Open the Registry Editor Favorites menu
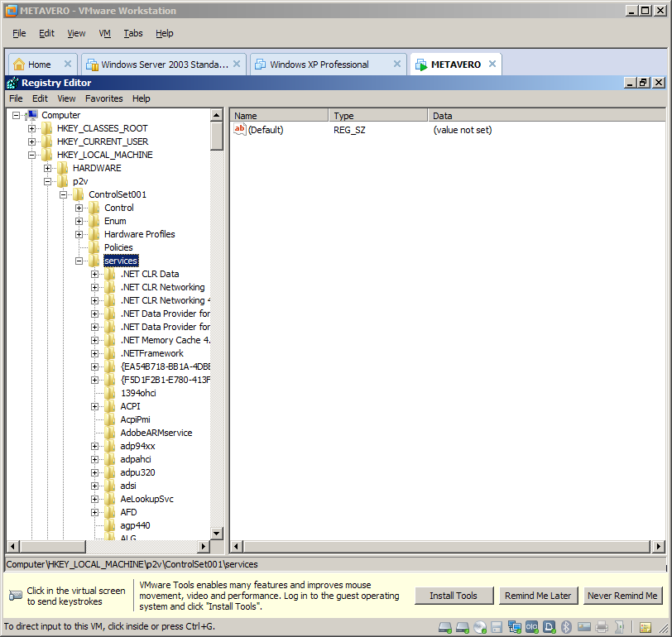 103,98
